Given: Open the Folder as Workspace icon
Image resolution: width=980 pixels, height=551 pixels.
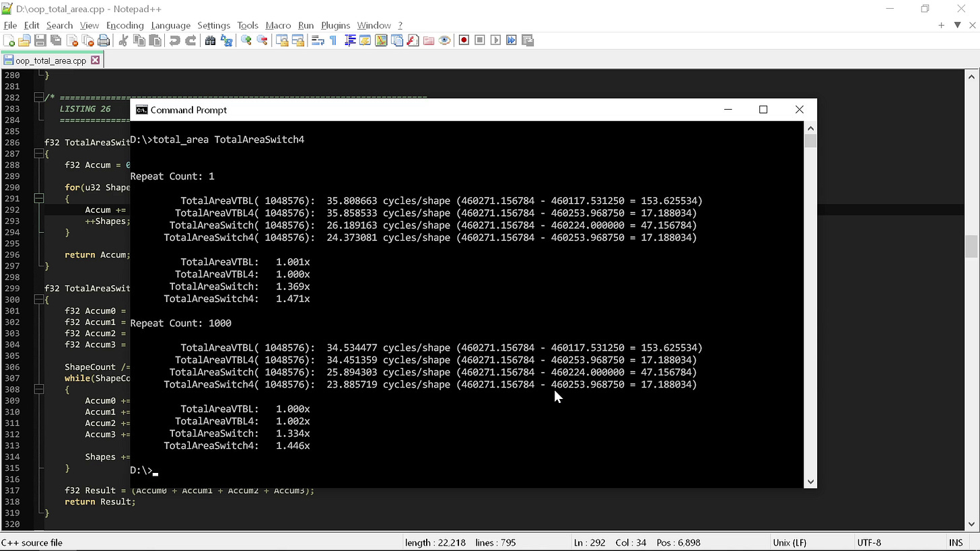Looking at the screenshot, I should (428, 40).
